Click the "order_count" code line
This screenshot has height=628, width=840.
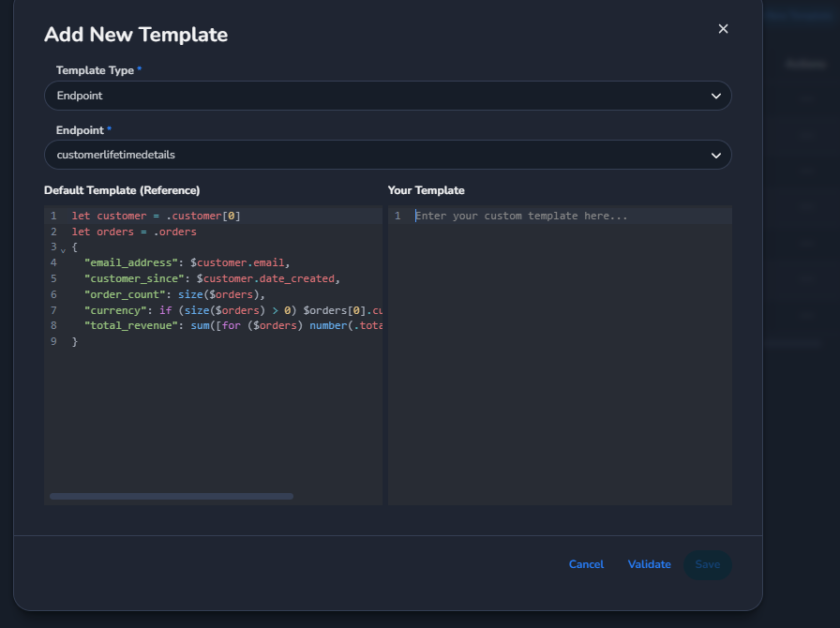(x=174, y=294)
